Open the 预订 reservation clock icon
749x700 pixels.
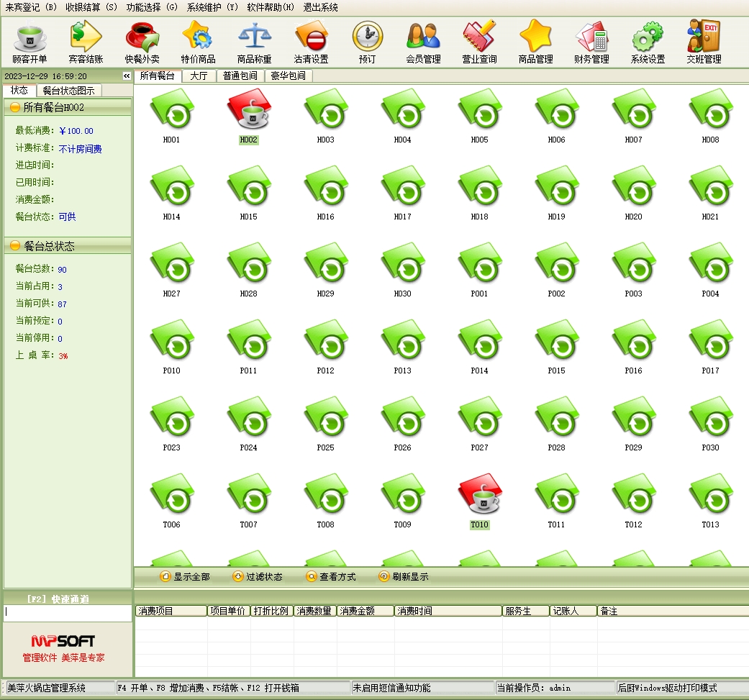coord(367,42)
